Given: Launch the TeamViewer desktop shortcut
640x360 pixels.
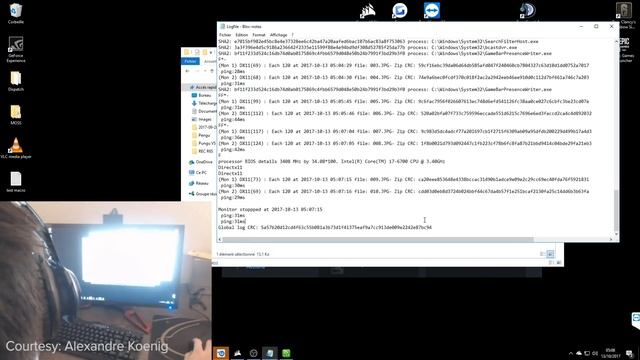Looking at the screenshot, I should click(x=432, y=11).
